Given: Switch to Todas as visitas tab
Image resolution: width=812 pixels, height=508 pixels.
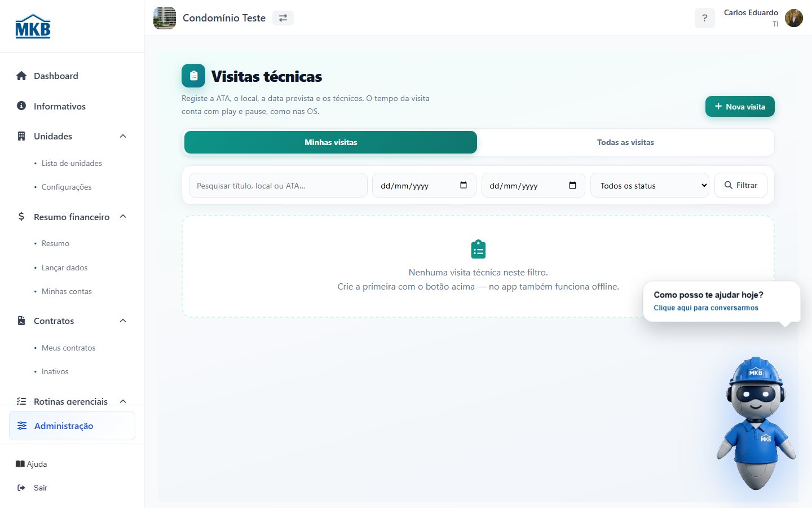Looking at the screenshot, I should click(625, 142).
